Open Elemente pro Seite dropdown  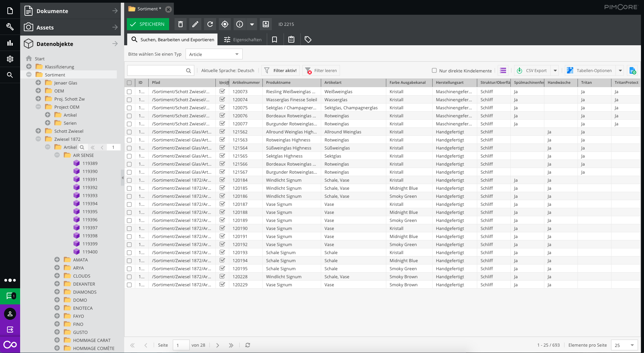click(x=624, y=345)
